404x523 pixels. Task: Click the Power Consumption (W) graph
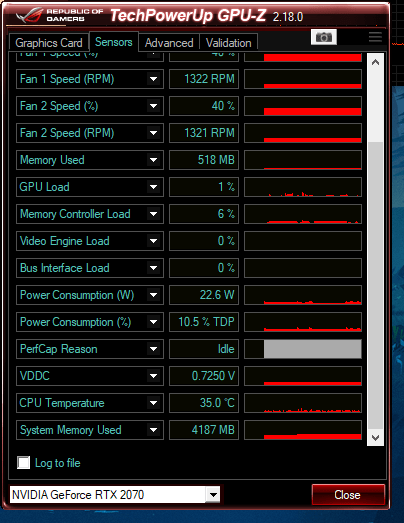(x=303, y=295)
